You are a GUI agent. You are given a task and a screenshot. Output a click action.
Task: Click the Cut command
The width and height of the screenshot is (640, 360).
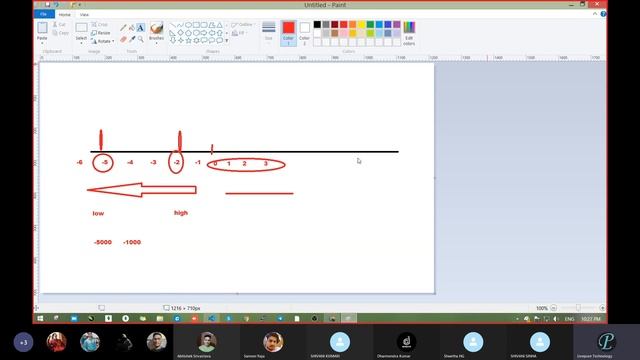coord(59,25)
